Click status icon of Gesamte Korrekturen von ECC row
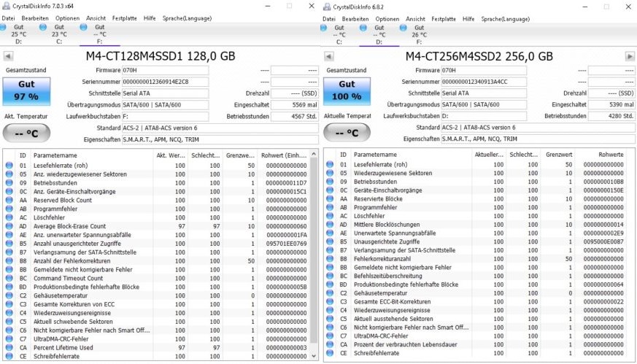The width and height of the screenshot is (637, 364). (x=9, y=304)
